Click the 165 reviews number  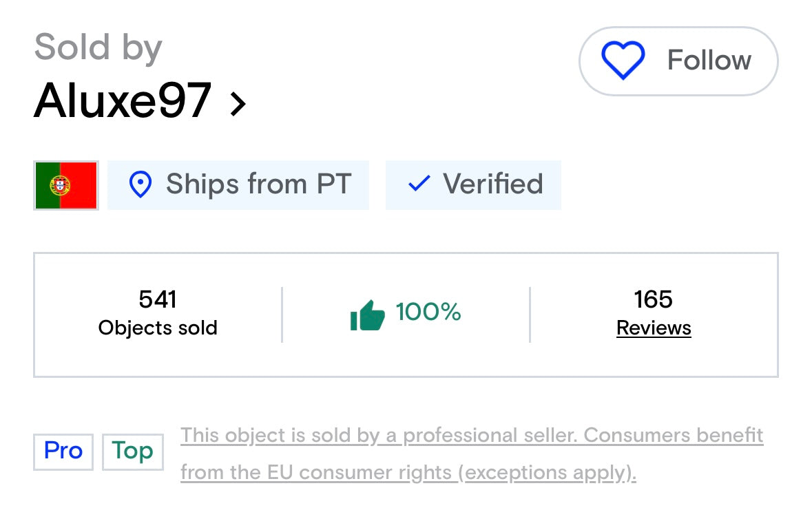(x=653, y=299)
